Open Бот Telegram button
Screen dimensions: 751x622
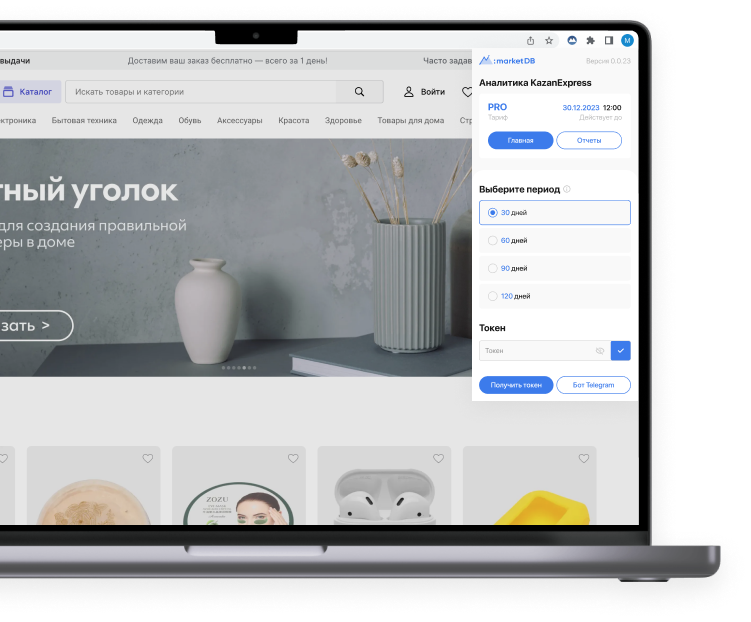tap(593, 385)
